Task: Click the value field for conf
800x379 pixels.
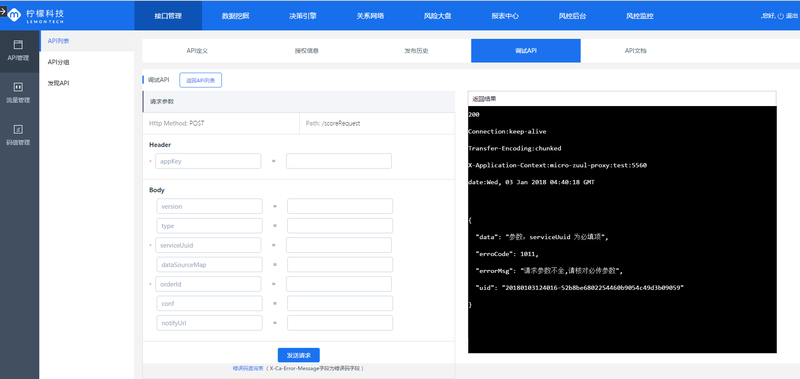Action: tap(340, 303)
